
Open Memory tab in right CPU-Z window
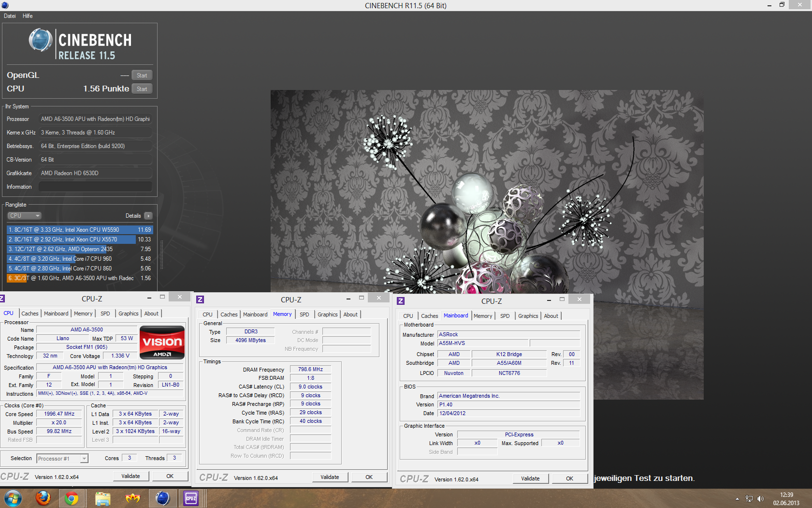[x=482, y=316]
